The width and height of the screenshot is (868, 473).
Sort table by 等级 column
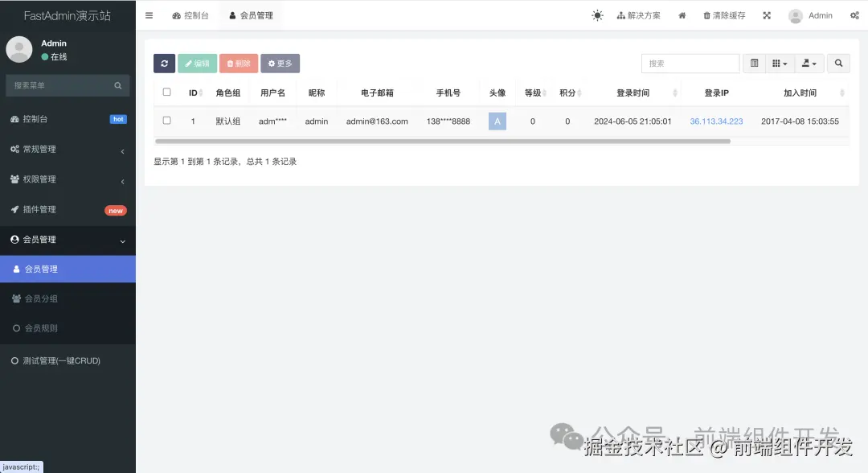click(534, 93)
